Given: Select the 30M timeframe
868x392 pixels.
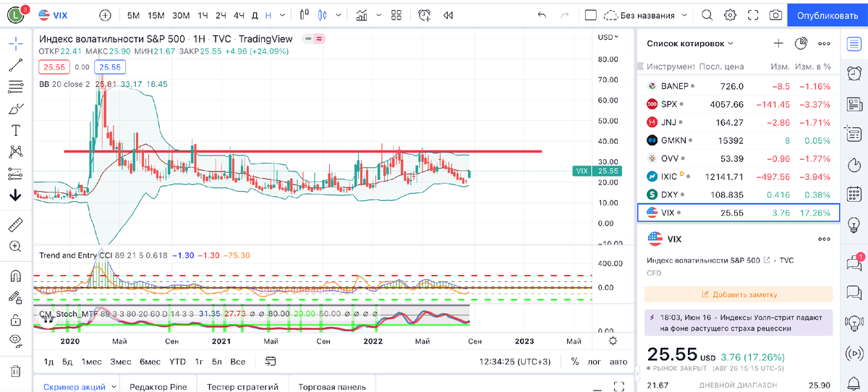Looking at the screenshot, I should (x=181, y=15).
